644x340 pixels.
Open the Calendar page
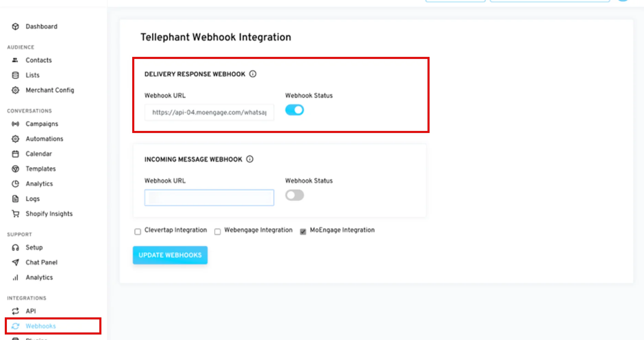[x=39, y=154]
